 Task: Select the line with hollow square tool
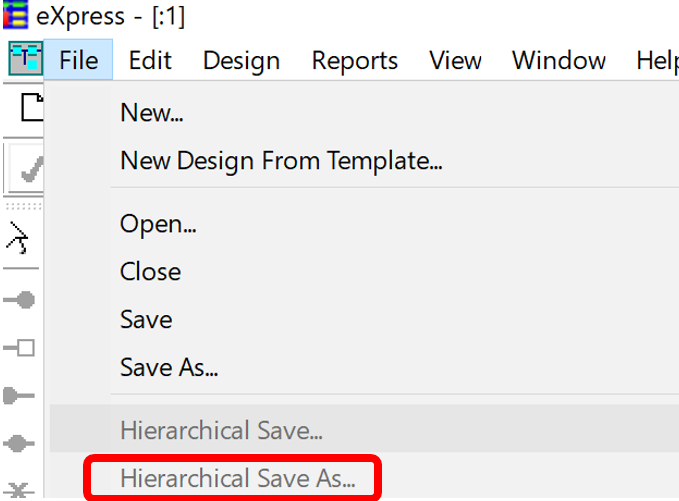click(19, 348)
